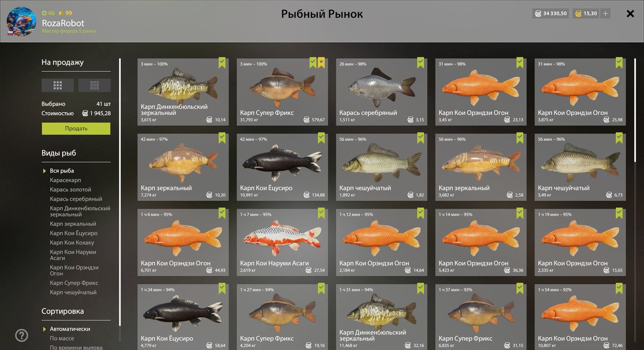
Task: Toggle checkmark on Карп Кои Наруми Асаги card
Action: coord(321,213)
